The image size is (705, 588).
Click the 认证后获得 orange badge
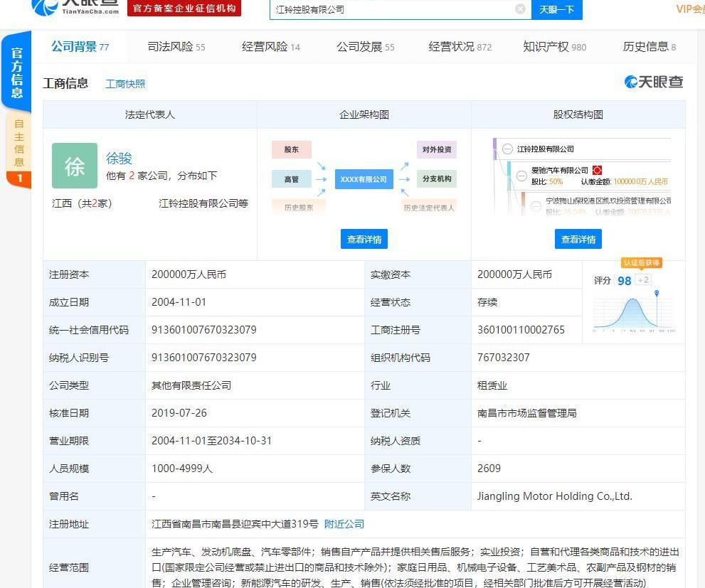point(642,263)
